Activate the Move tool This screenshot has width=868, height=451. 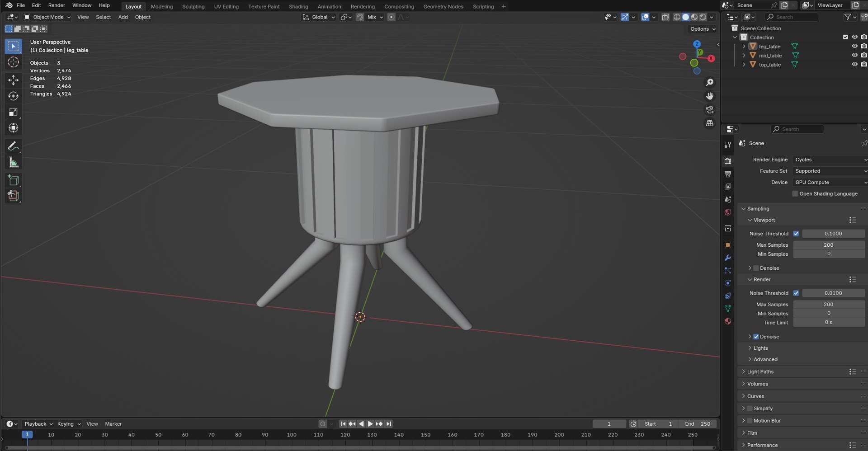[x=13, y=80]
